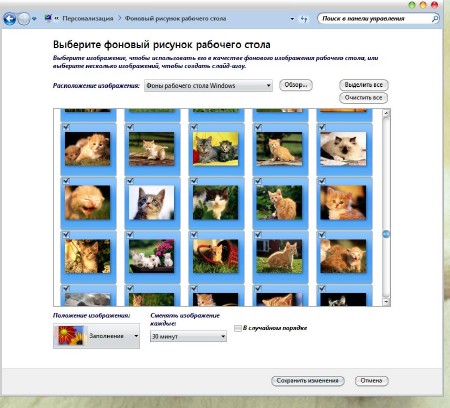
Task: Select orange kitten sitting by fence thumbnail
Action: click(279, 149)
